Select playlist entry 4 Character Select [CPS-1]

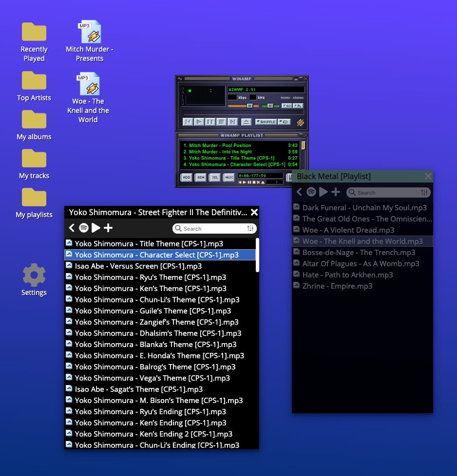coord(240,165)
